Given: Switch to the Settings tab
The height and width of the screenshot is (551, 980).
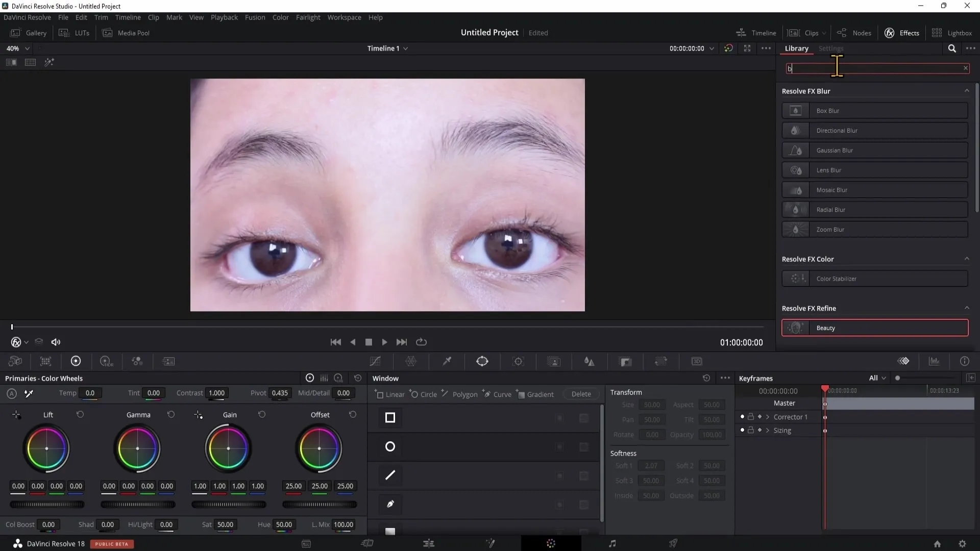Looking at the screenshot, I should pyautogui.click(x=830, y=48).
